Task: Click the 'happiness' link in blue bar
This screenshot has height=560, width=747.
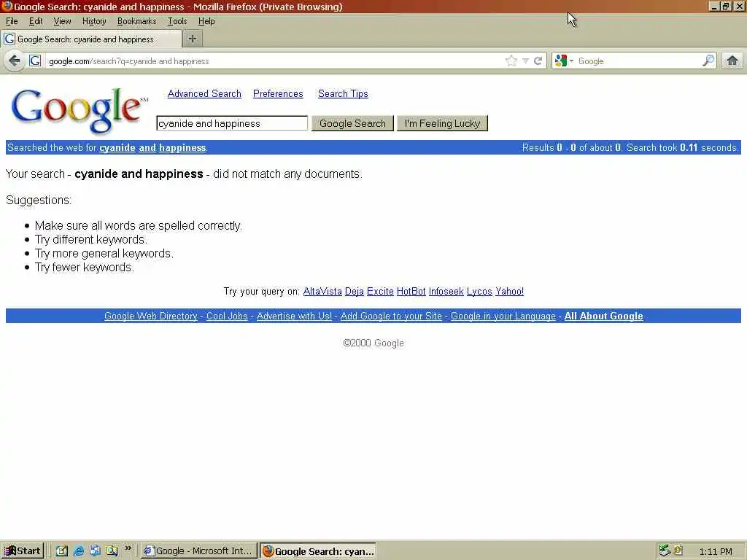Action: (x=182, y=147)
